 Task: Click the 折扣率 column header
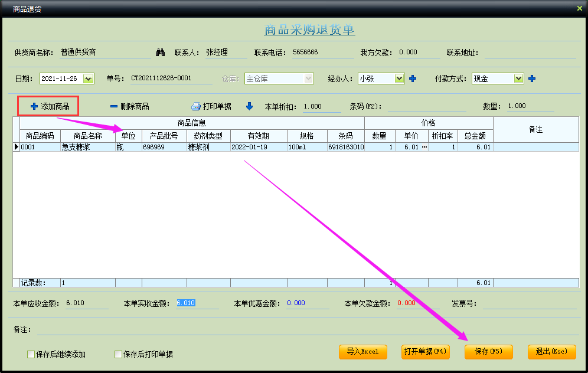coord(443,136)
